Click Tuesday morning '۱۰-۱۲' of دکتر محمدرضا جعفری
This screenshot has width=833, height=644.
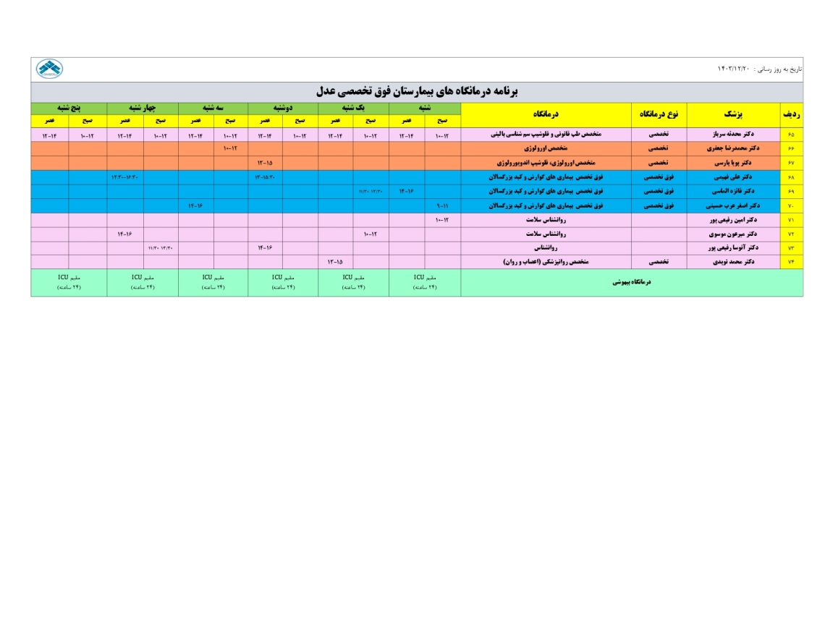[x=230, y=149]
